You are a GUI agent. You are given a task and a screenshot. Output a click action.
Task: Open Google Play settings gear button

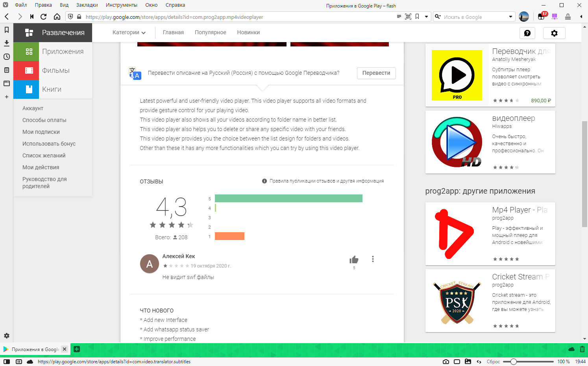(554, 33)
